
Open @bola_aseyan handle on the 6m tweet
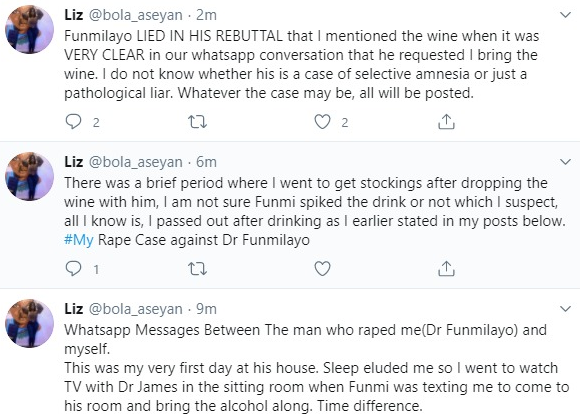(x=135, y=162)
